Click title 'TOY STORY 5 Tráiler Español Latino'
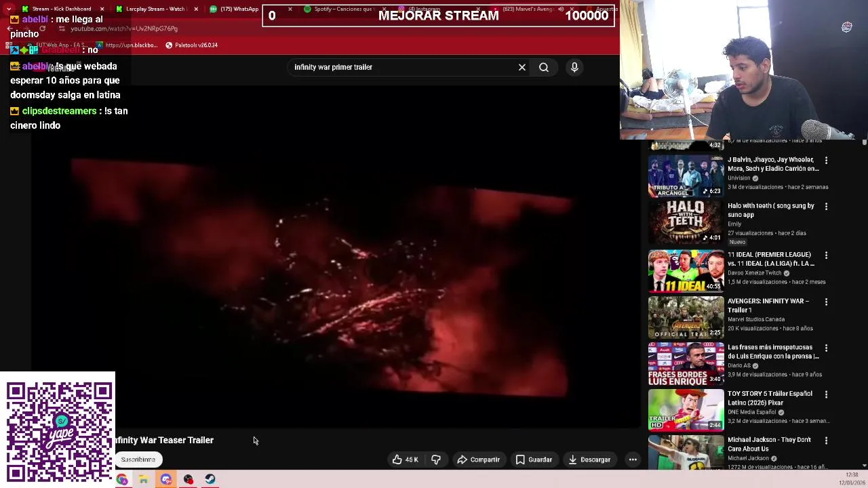This screenshot has height=488, width=868. (770, 398)
